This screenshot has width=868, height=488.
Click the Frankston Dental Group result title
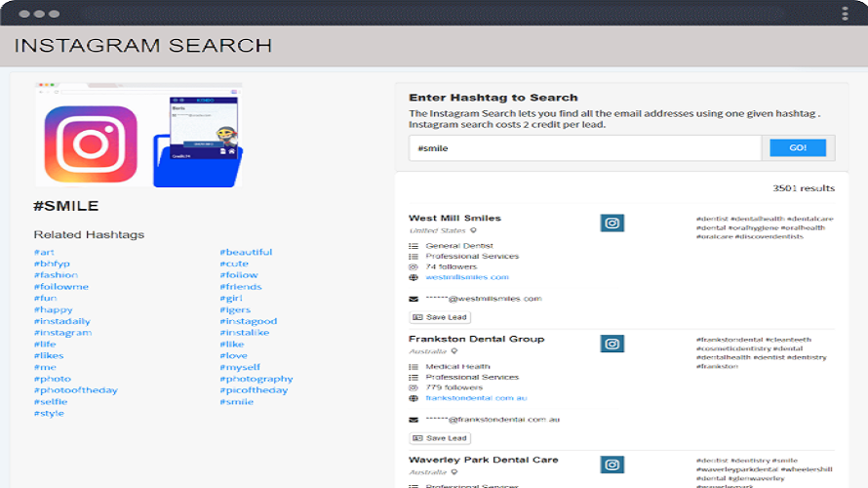coord(477,339)
